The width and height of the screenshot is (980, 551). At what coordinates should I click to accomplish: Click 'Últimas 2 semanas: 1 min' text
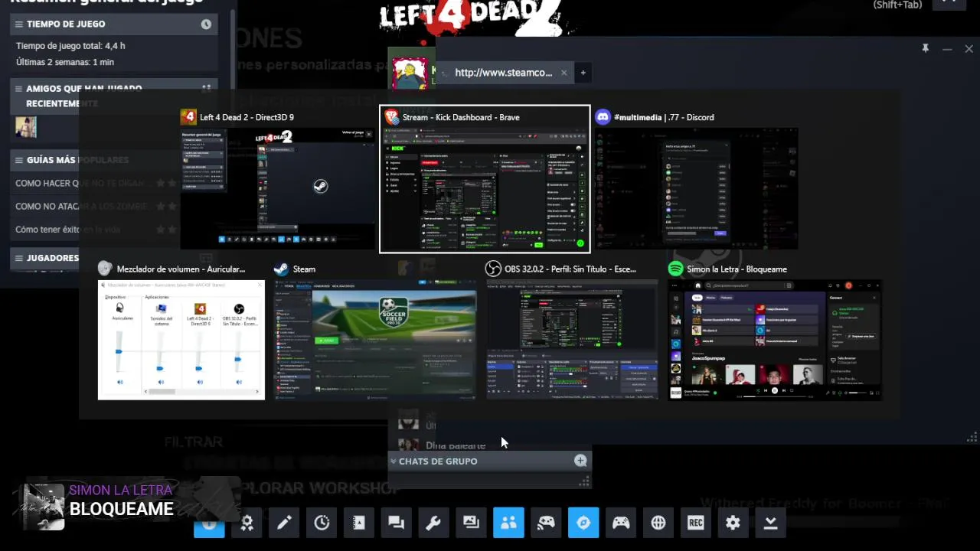65,62
